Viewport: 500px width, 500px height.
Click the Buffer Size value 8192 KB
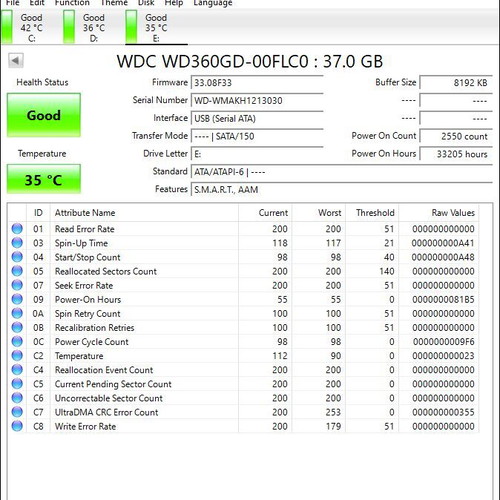click(x=456, y=82)
